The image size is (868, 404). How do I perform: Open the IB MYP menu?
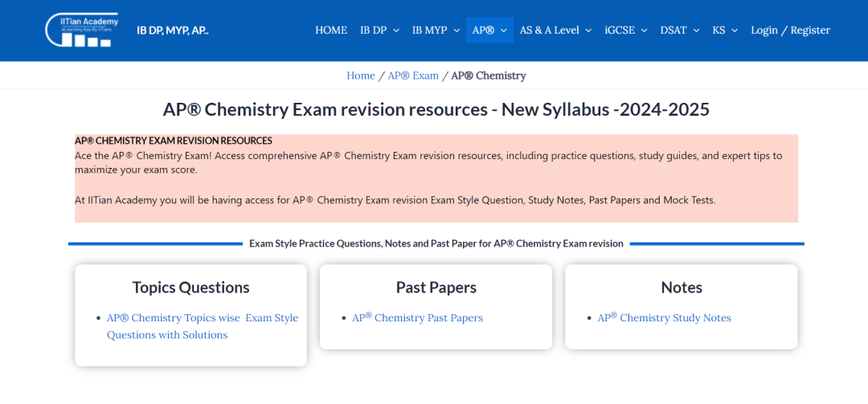[x=429, y=30]
